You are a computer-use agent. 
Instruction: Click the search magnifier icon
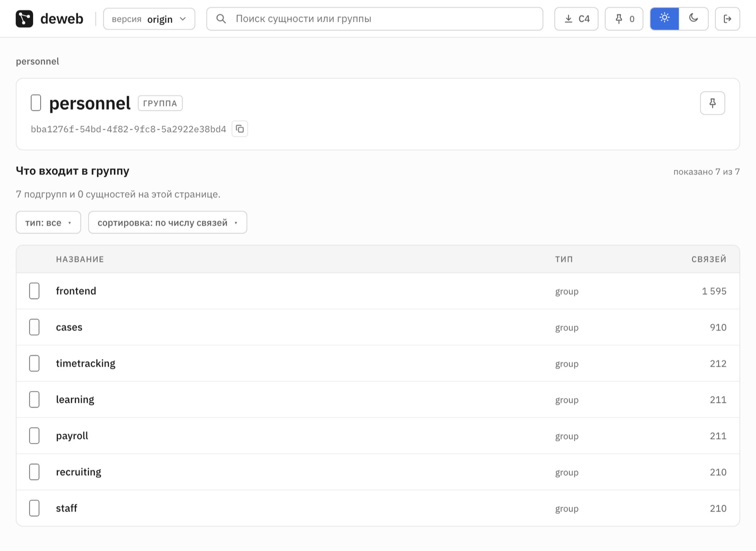(221, 19)
